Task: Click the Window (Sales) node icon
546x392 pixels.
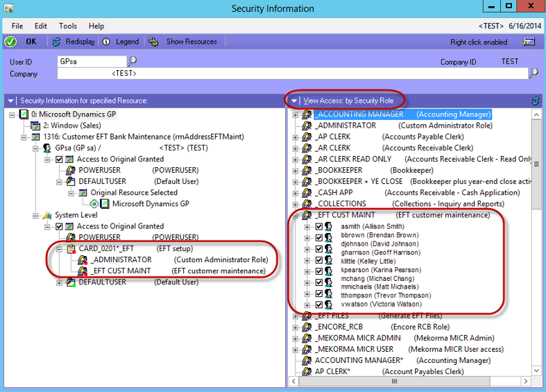Action: [x=35, y=126]
